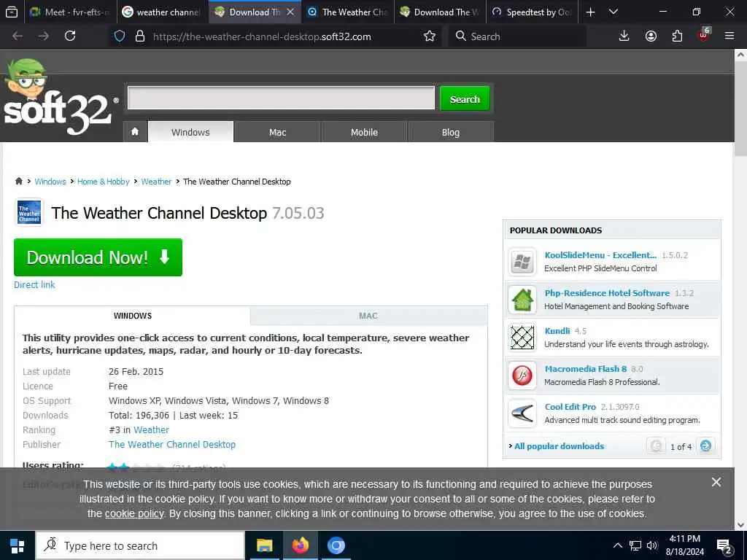The height and width of the screenshot is (560, 747).
Task: Click into the soft32 site search field
Action: pos(281,98)
